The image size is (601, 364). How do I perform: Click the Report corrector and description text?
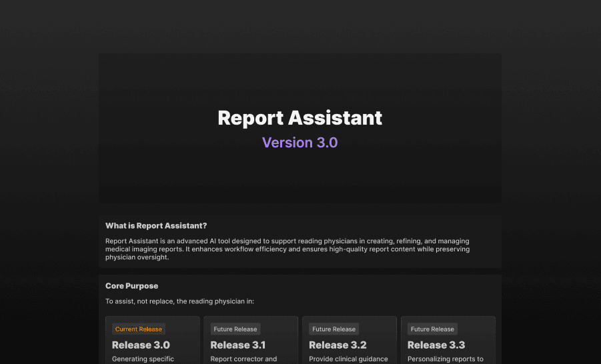coord(243,359)
